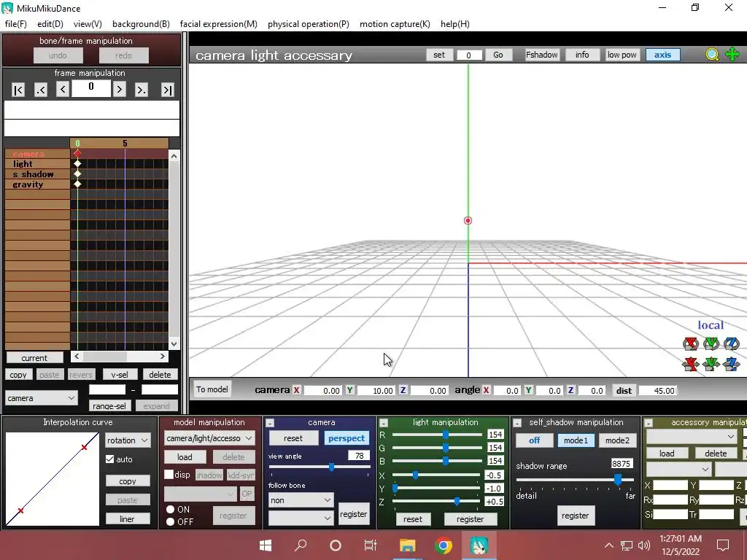Open the camera/light/accessory model dropdown

tap(209, 438)
